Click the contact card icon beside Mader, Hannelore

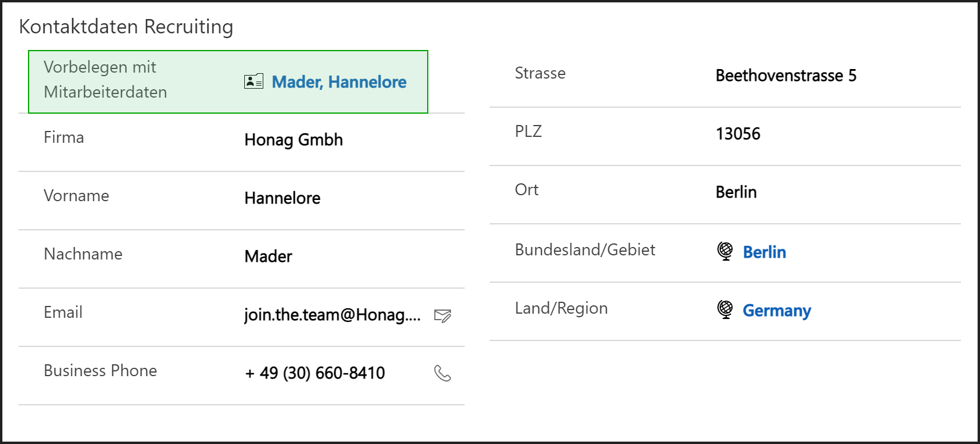254,82
